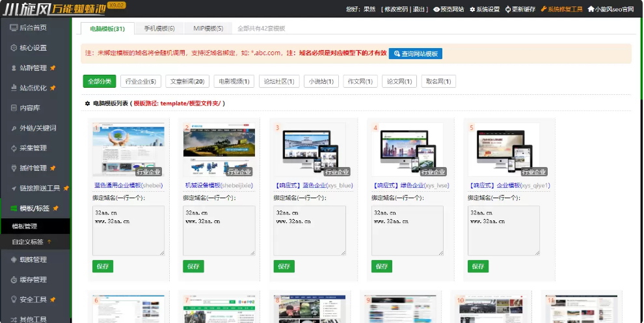
Task: Click the paper-plane icon beside 链接推送工具
Action: pos(14,188)
